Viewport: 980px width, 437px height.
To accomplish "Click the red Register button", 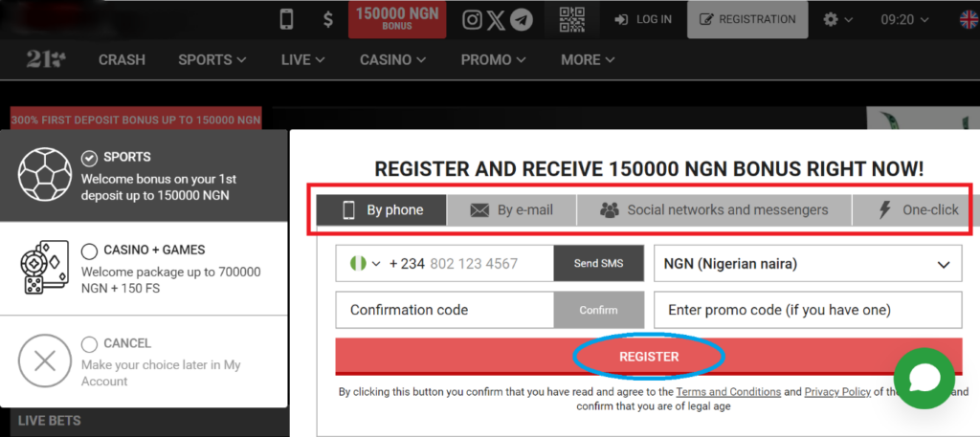I will (649, 357).
